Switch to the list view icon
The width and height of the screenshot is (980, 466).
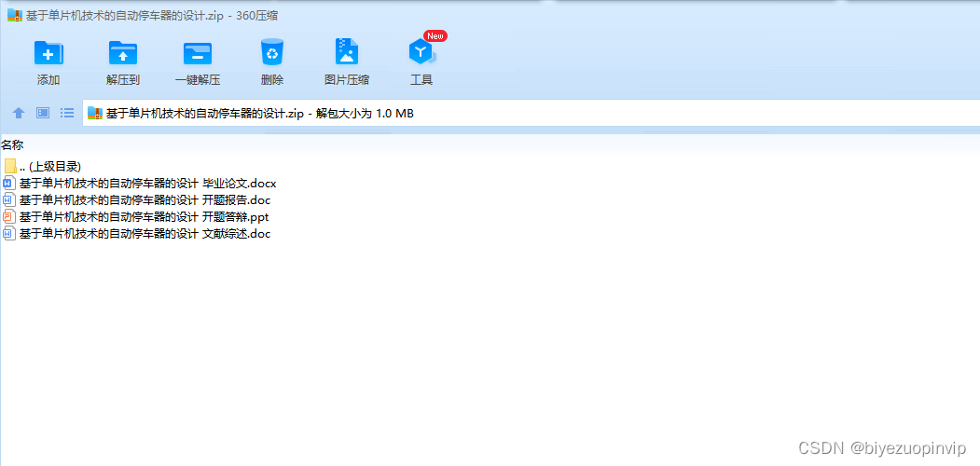point(67,113)
